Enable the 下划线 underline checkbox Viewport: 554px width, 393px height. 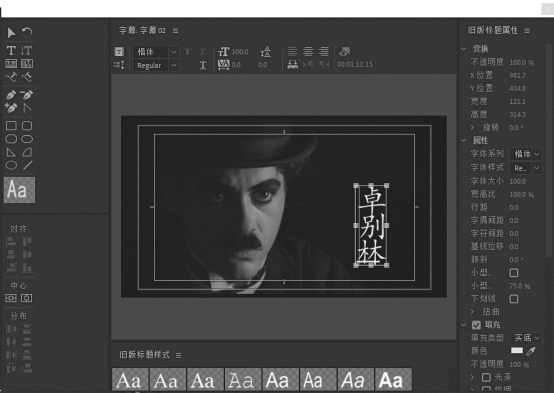pyautogui.click(x=514, y=299)
